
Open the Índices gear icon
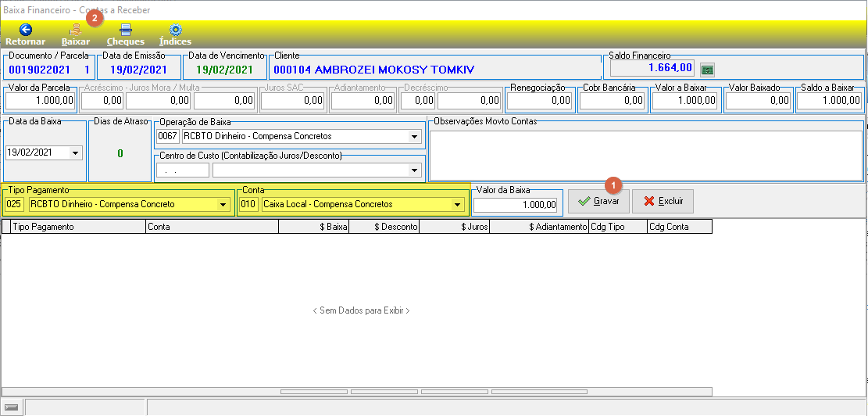tap(176, 30)
